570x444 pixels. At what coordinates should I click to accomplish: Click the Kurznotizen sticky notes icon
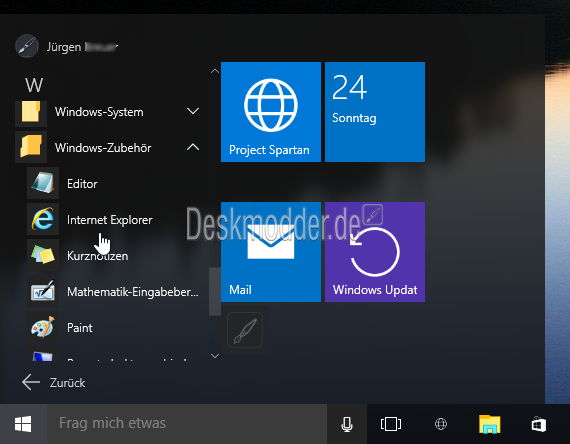43,255
